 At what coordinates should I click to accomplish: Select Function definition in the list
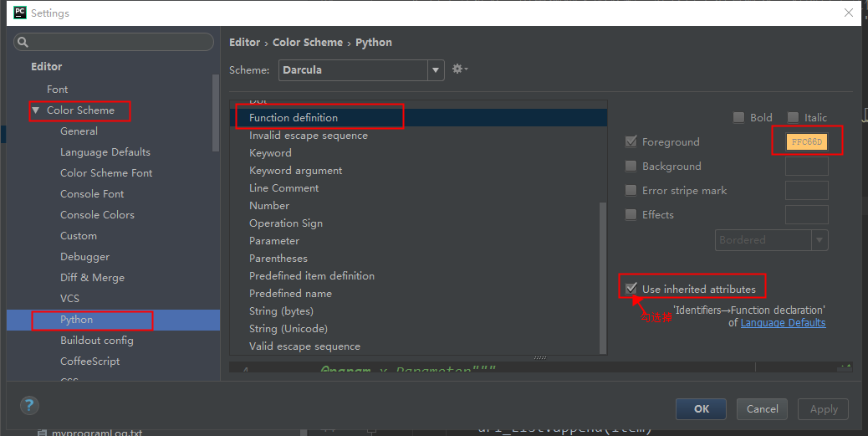[418, 117]
